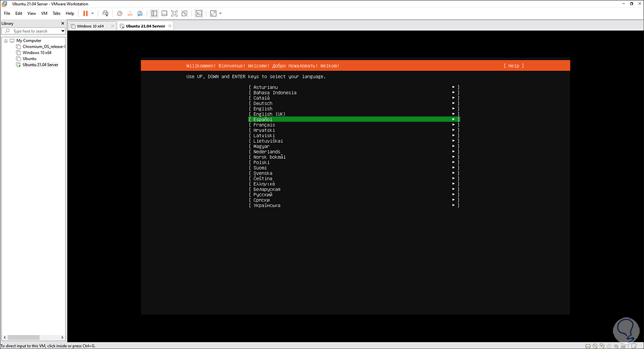Open the File menu
This screenshot has height=349, width=644.
click(7, 13)
